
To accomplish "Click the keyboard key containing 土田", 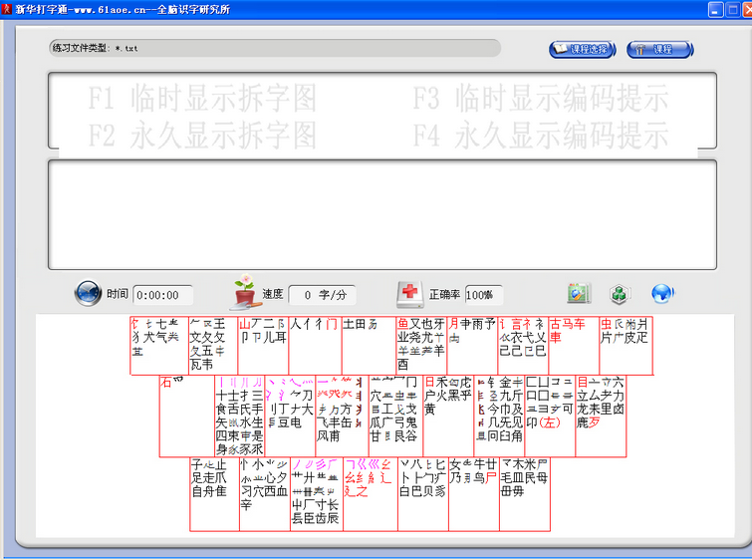I will [369, 346].
